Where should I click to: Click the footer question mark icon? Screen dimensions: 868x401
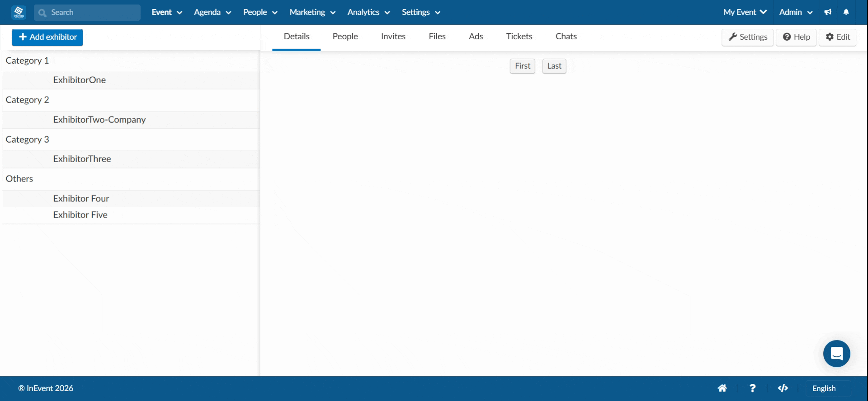click(753, 388)
